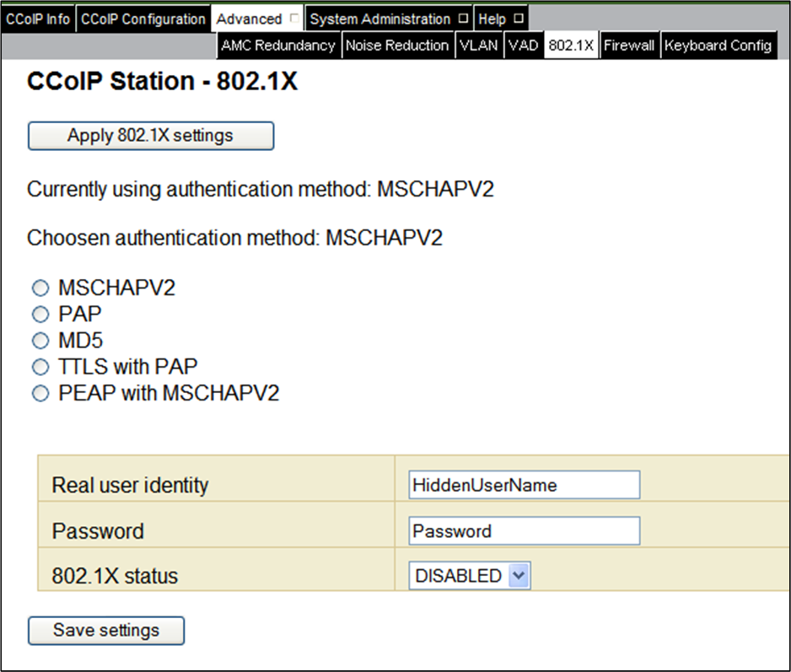Open the VAD subtab
Screen dimensions: 791x672
[x=523, y=46]
